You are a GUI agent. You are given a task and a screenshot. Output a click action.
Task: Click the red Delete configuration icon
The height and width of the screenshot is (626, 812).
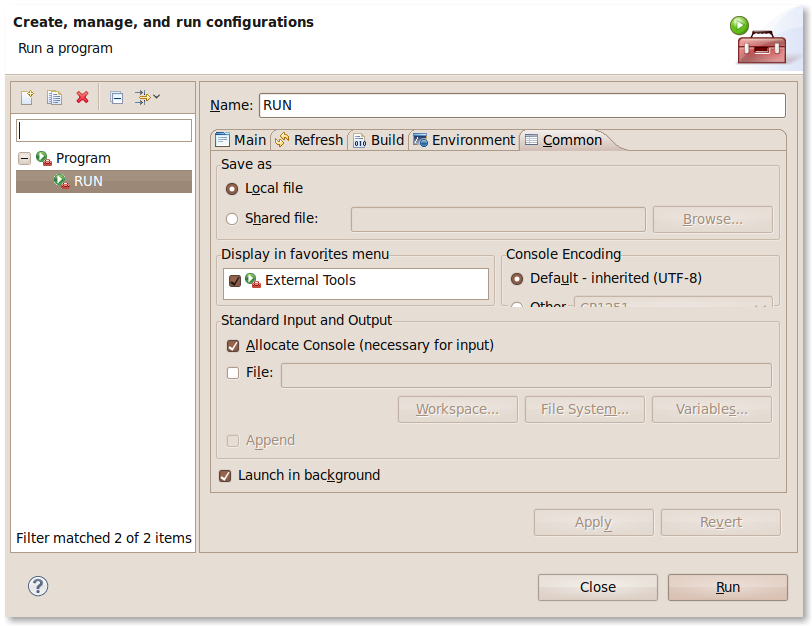[83, 97]
